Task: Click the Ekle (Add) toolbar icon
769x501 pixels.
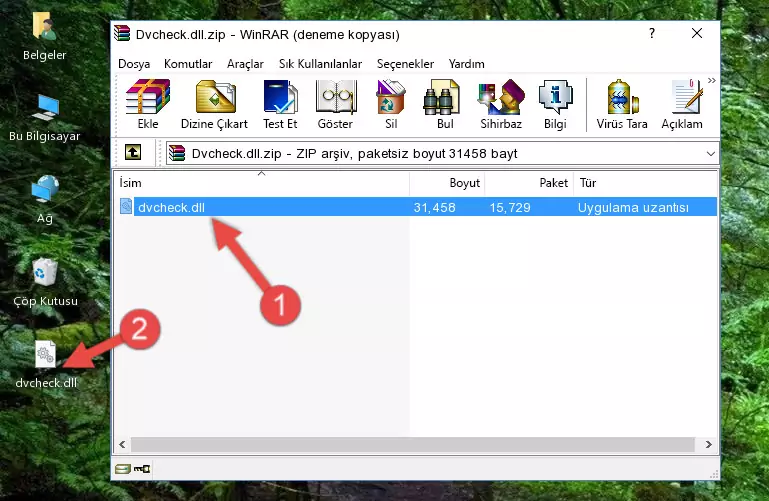Action: click(148, 104)
